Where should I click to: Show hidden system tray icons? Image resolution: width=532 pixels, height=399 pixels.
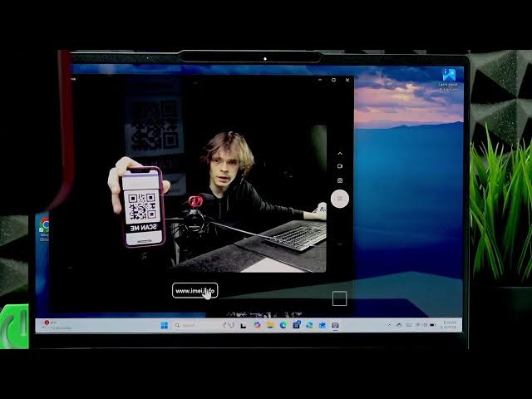tap(389, 325)
